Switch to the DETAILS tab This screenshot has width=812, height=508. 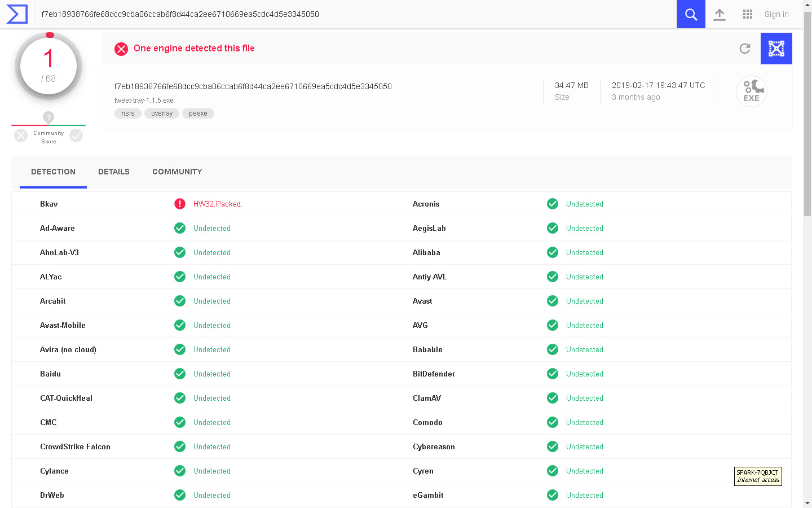click(114, 172)
